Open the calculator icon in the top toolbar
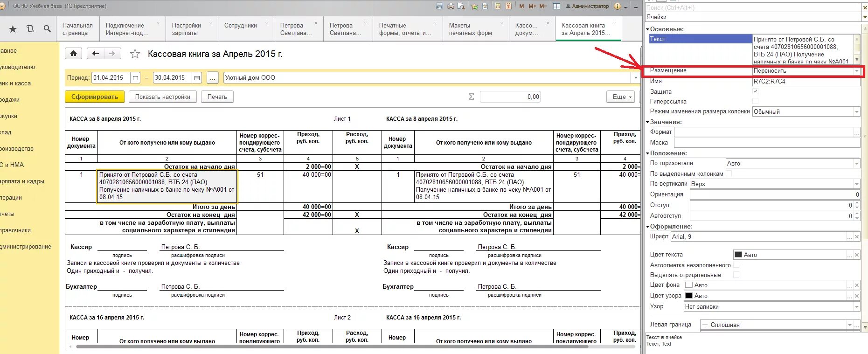The image size is (868, 354). coord(498,6)
